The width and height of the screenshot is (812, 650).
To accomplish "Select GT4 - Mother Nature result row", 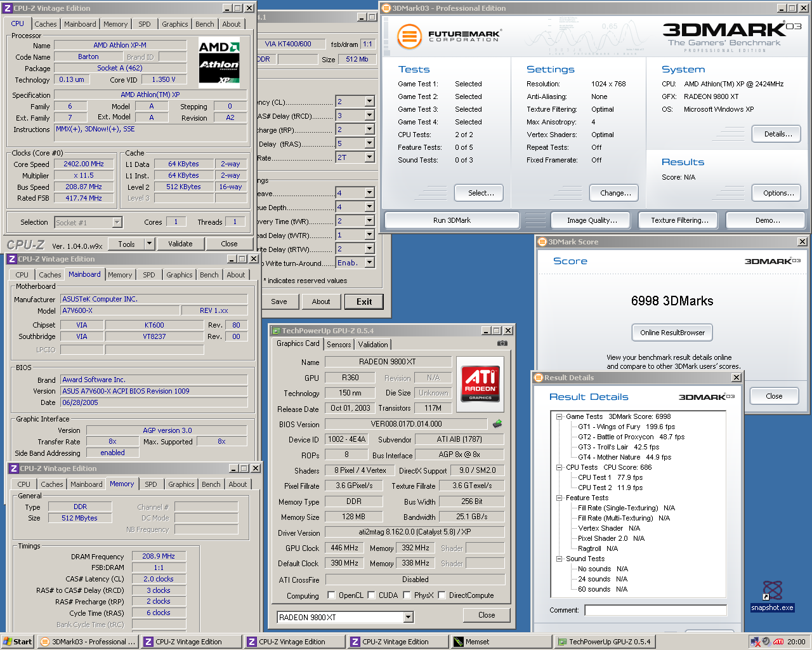I will pos(624,457).
